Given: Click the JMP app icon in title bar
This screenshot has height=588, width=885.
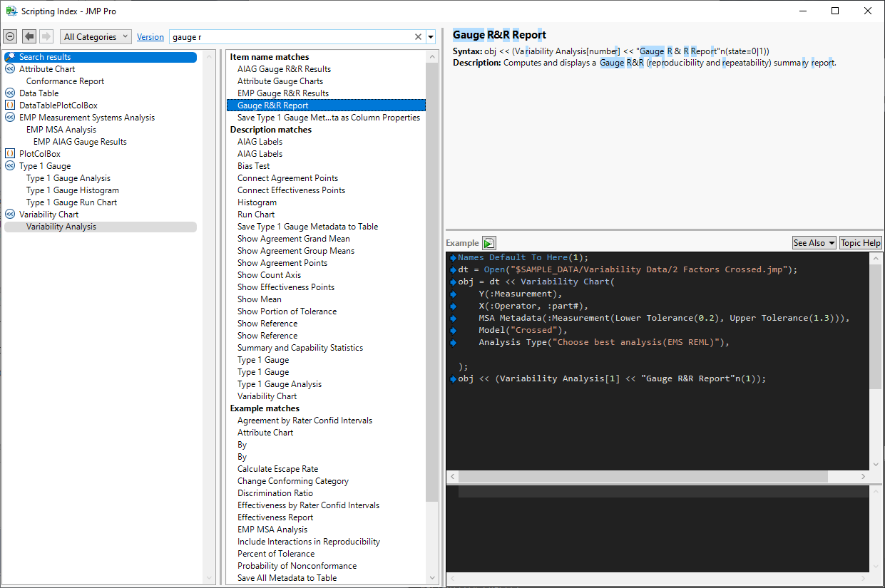Looking at the screenshot, I should click(x=10, y=11).
